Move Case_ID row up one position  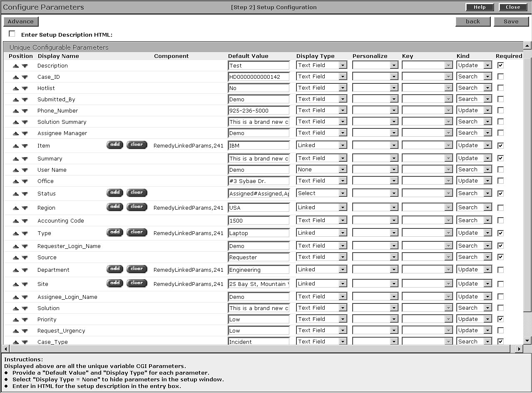(16, 77)
